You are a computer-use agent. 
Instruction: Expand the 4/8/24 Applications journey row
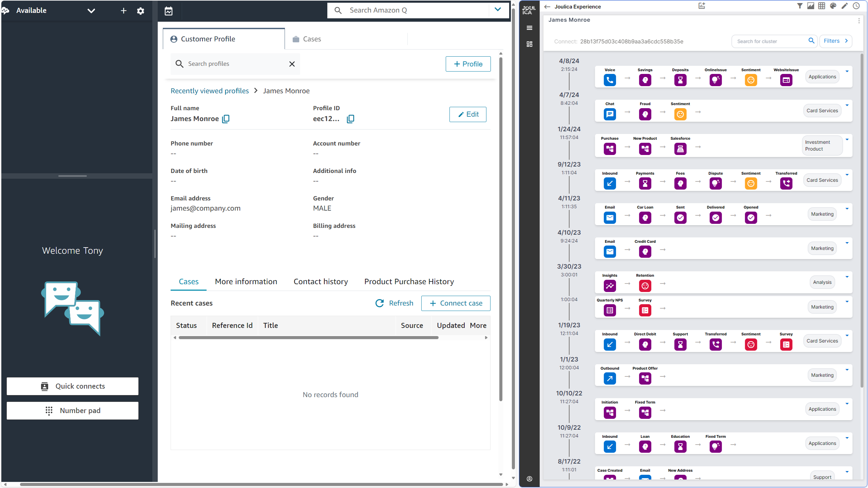pos(847,71)
